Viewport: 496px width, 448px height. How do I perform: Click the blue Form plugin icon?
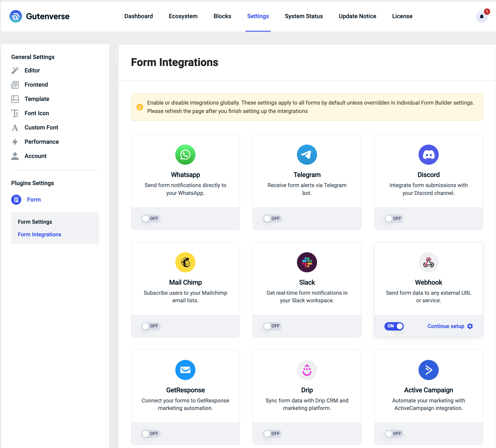16,200
